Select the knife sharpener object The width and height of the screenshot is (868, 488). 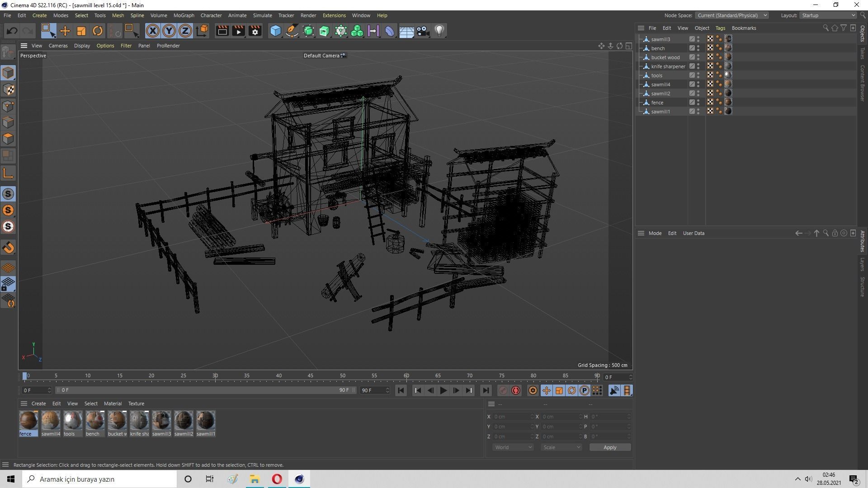pyautogui.click(x=668, y=66)
